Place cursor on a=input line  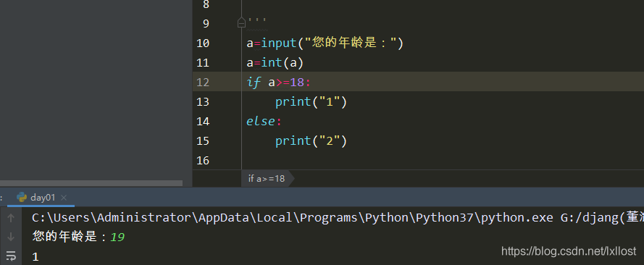click(x=325, y=43)
